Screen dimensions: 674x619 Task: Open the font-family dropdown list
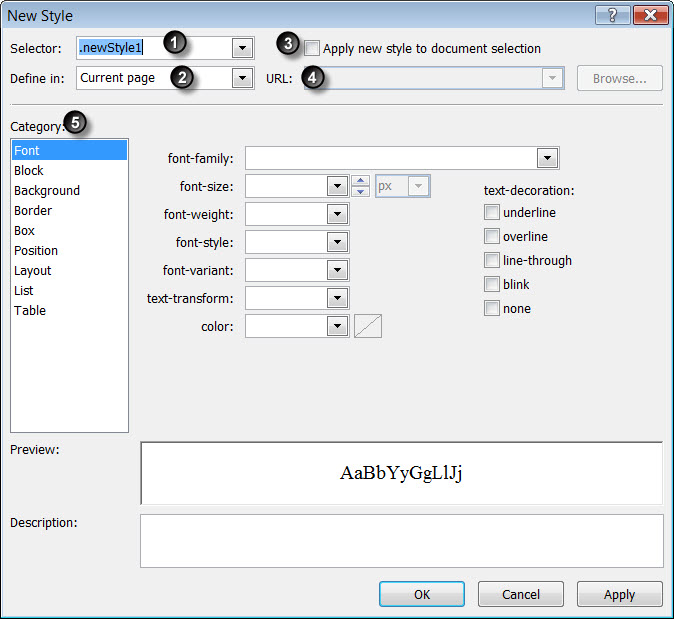[547, 158]
